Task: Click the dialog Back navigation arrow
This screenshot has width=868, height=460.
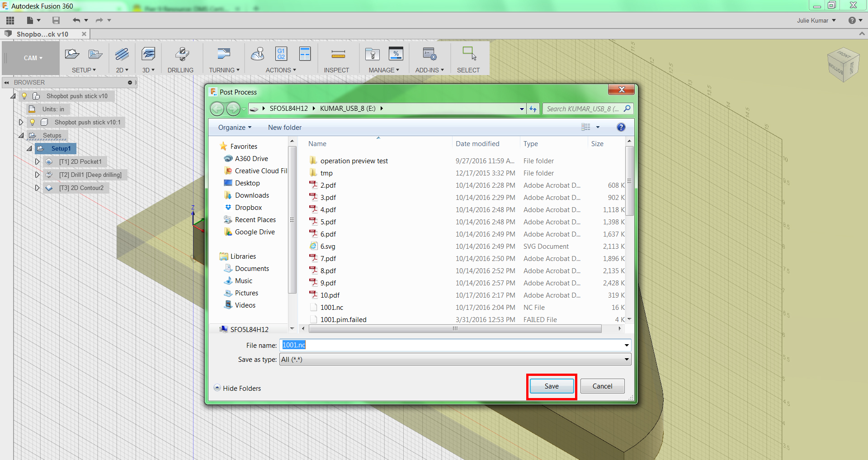Action: pyautogui.click(x=217, y=109)
